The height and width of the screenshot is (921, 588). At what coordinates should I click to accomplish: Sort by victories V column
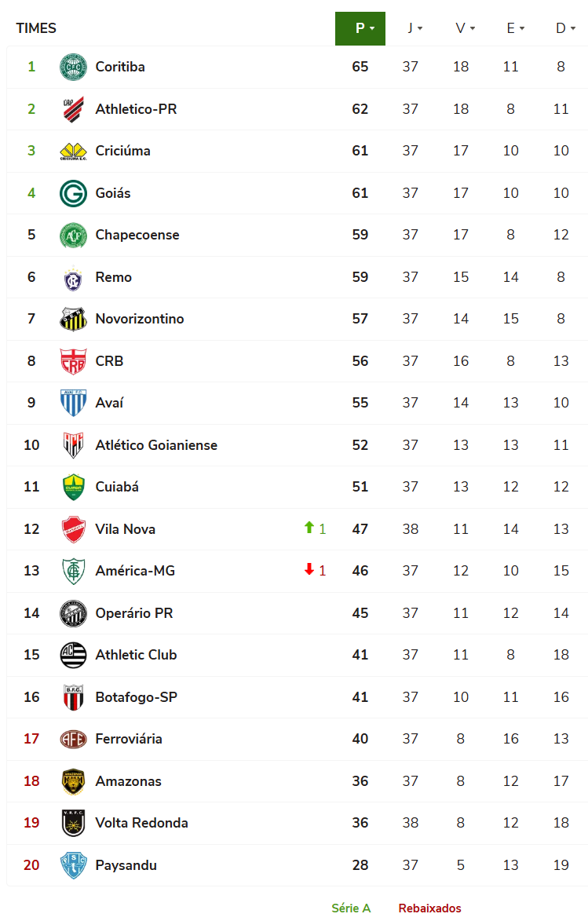(465, 28)
